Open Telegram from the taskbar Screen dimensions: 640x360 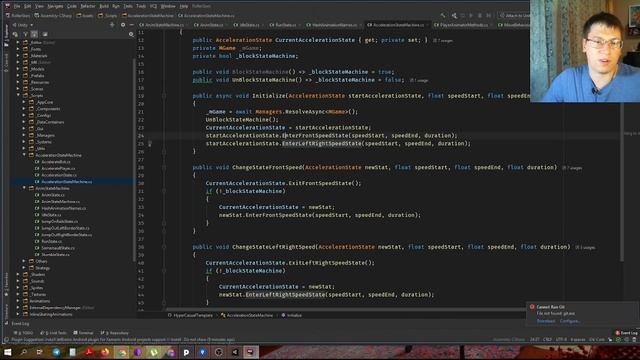(56, 352)
